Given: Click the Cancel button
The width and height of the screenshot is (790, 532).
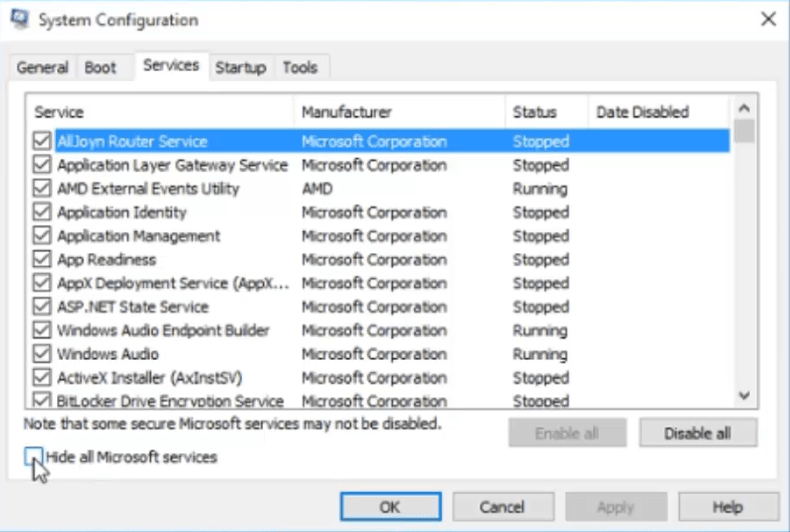Looking at the screenshot, I should tap(503, 507).
